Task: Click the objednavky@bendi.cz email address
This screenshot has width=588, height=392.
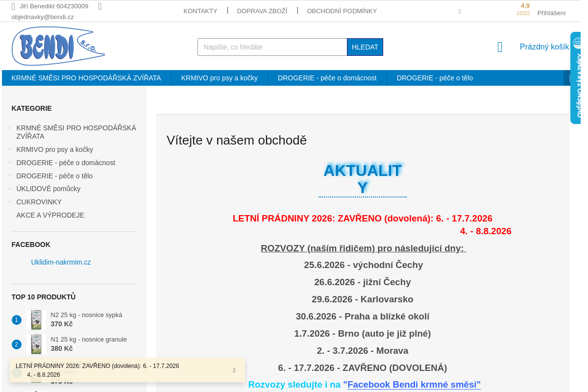Action: 43,17
